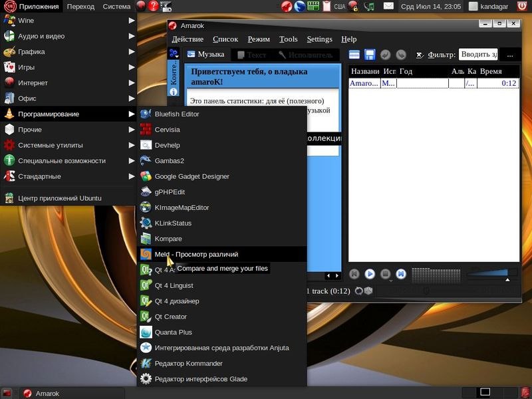
Task: Expand the Интернет category
Action: (68, 82)
